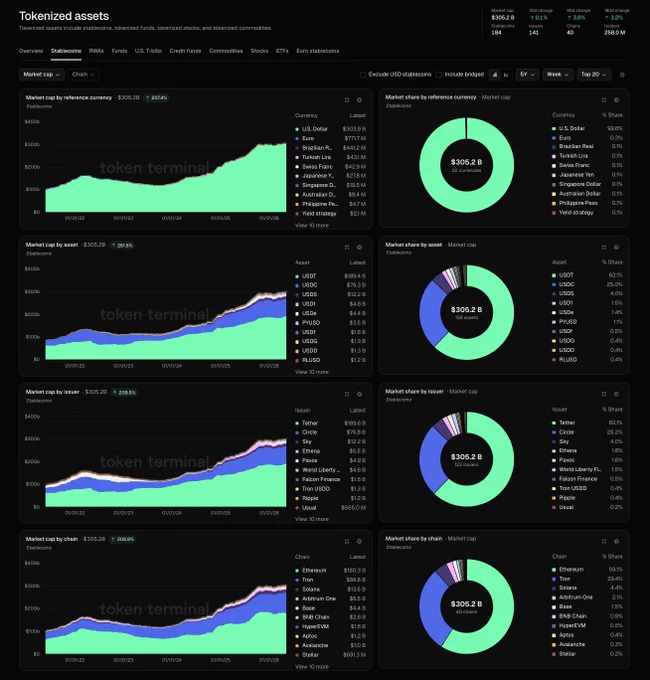The image size is (650, 680).
Task: Open settings gear on Market share by reference currency chart
Action: point(616,100)
